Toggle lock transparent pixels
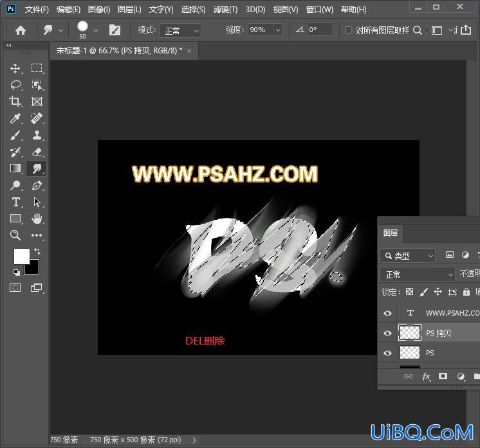Viewport: 480px width, 448px height. pyautogui.click(x=410, y=292)
